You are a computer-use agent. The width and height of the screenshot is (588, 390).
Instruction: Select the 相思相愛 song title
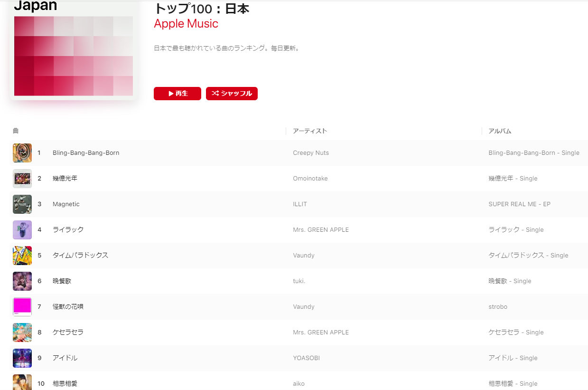[x=65, y=384]
